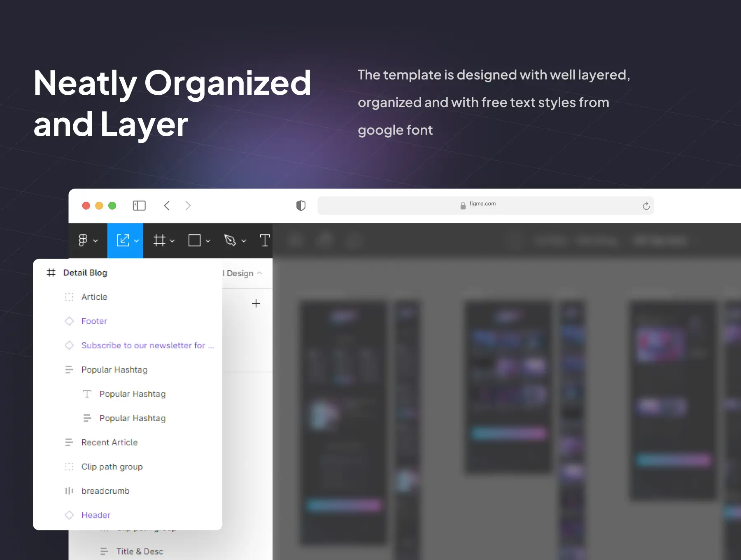Viewport: 741px width, 560px height.
Task: Open the shape tools dropdown chevron
Action: coord(208,241)
